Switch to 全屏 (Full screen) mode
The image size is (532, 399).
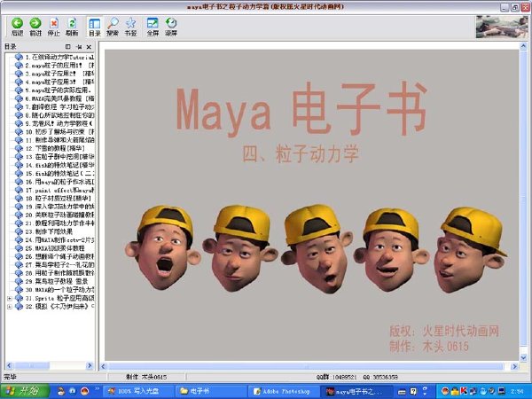pyautogui.click(x=153, y=27)
